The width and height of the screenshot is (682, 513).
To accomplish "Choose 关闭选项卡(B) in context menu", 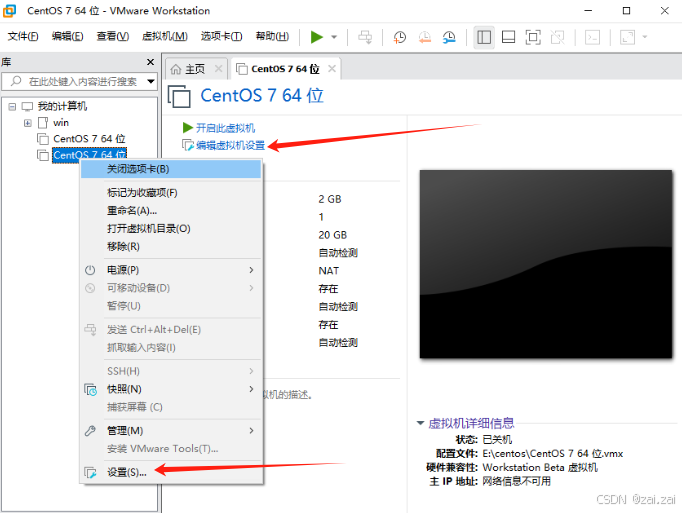I will coord(171,169).
